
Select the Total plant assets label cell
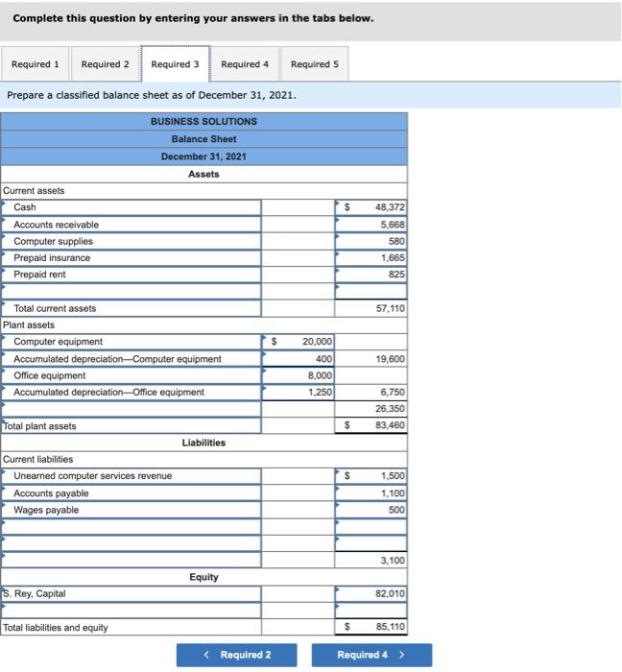coord(132,426)
